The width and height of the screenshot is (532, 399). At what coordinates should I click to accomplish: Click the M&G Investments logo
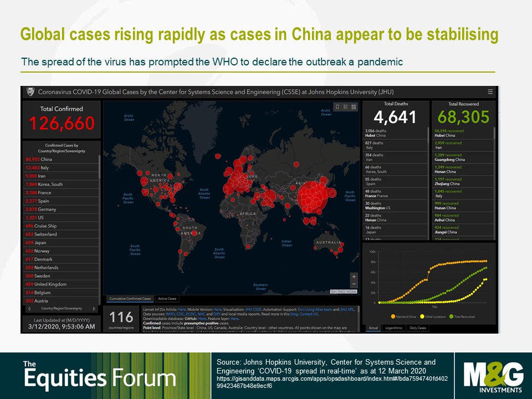493,377
